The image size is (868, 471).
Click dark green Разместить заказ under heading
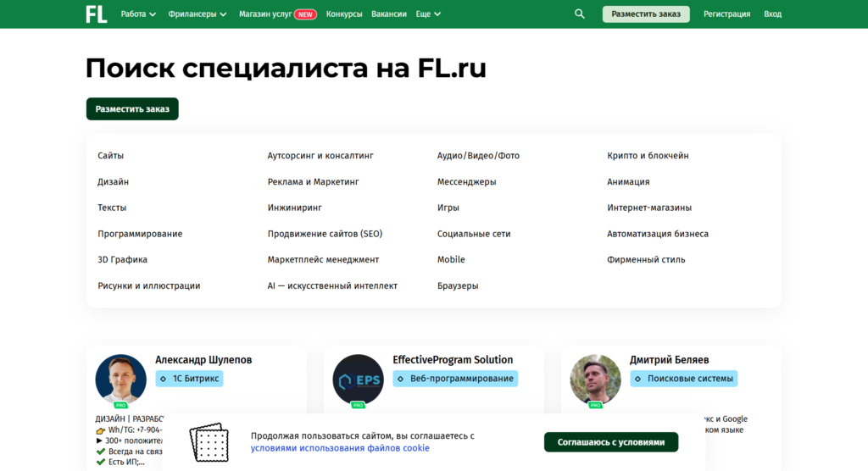point(132,109)
